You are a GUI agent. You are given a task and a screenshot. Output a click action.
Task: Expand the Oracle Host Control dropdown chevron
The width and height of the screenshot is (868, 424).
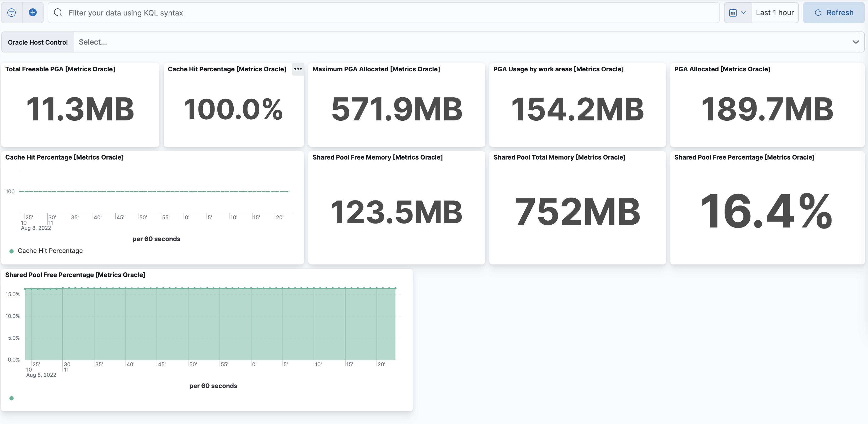[x=855, y=42]
